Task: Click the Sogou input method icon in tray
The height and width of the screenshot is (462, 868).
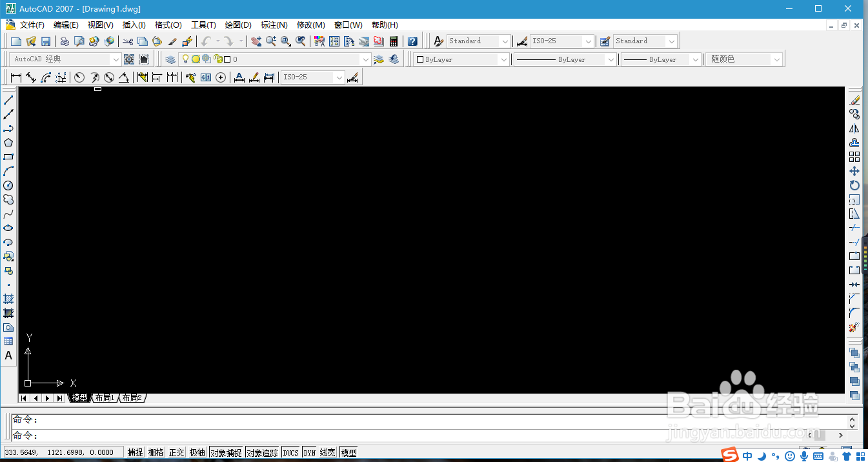Action: pyautogui.click(x=729, y=455)
